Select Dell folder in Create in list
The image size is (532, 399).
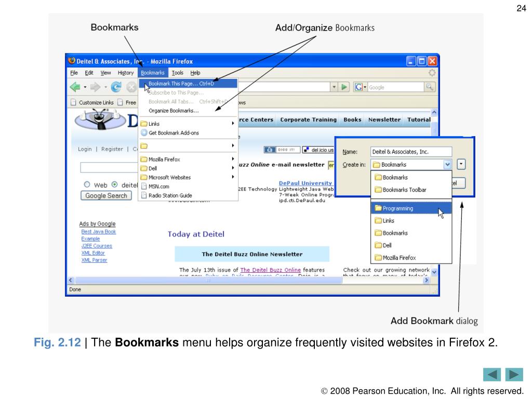(x=411, y=245)
